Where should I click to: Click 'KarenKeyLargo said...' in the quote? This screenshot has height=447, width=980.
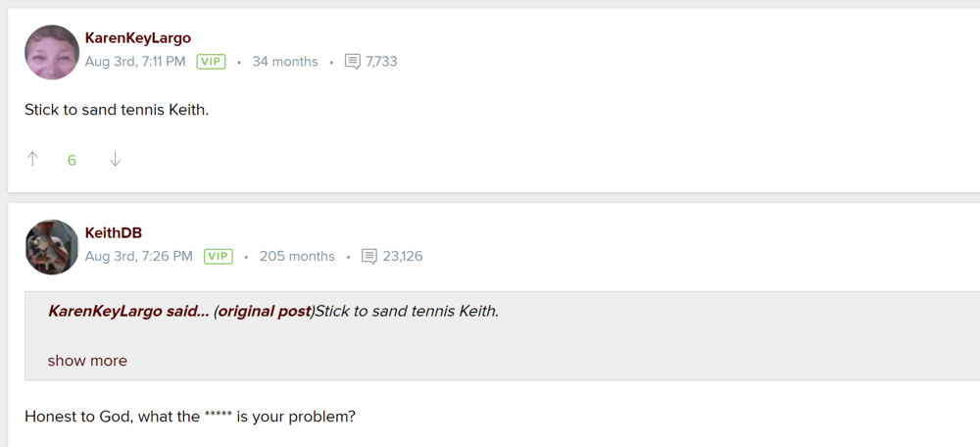tap(127, 312)
